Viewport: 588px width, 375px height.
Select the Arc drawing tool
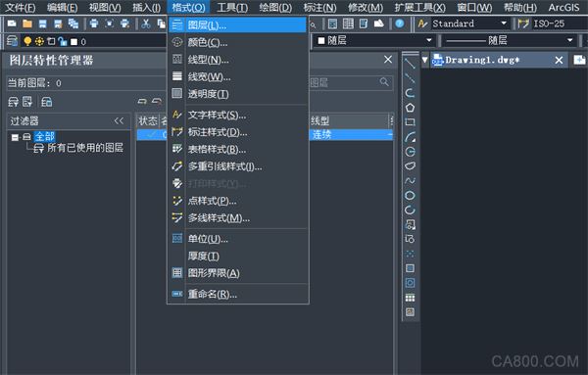click(x=410, y=137)
